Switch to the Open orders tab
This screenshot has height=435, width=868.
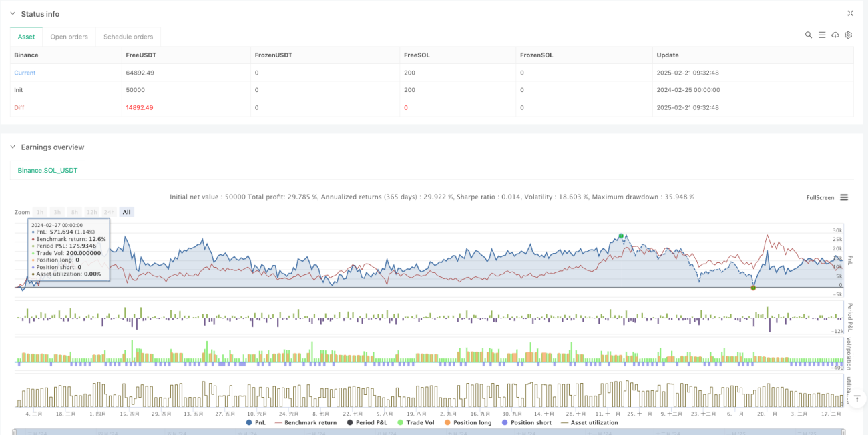[69, 37]
